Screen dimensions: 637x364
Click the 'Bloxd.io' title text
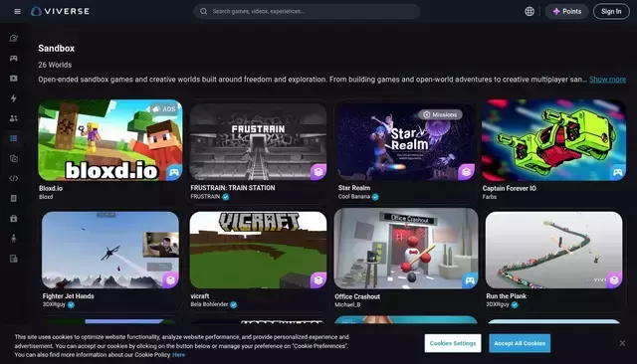click(51, 188)
